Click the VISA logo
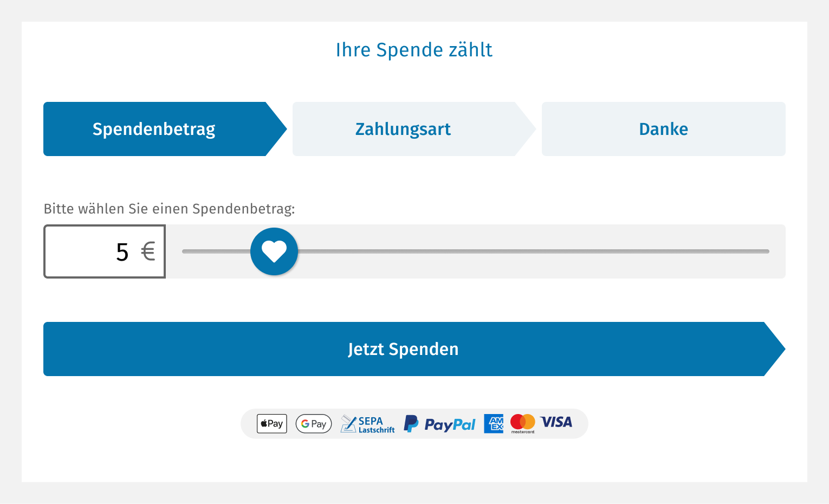 556,422
